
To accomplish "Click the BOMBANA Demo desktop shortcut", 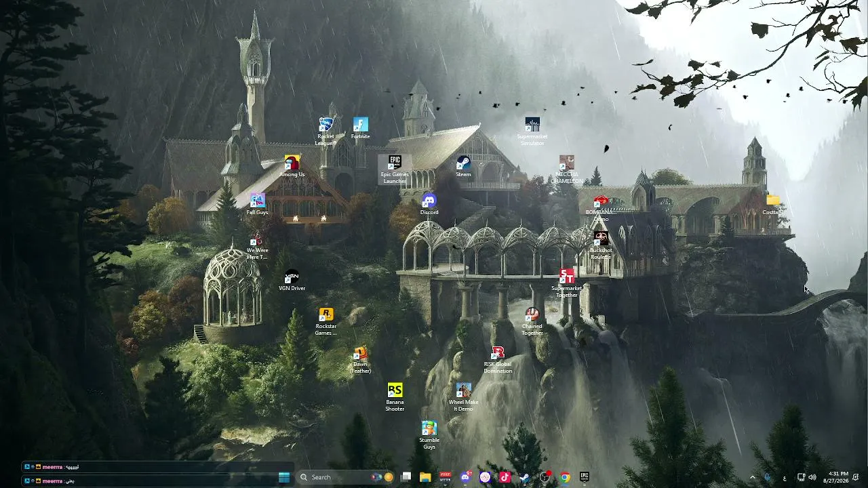I will point(601,207).
